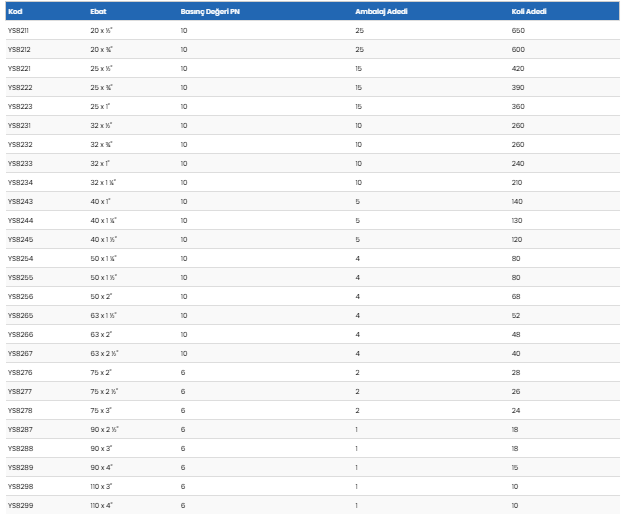Click code YS8256 in the table
Screen dimensions: 621x516
(x=19, y=296)
